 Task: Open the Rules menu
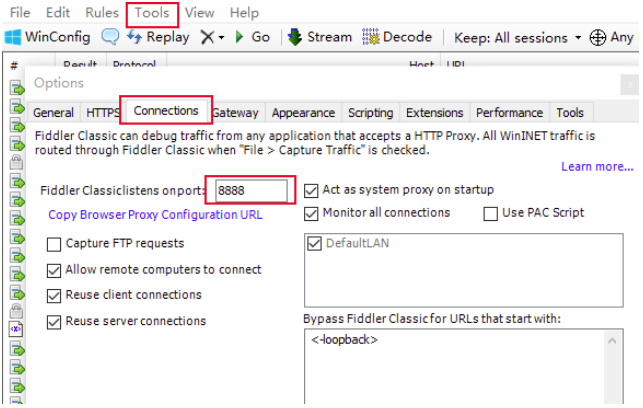pos(102,13)
